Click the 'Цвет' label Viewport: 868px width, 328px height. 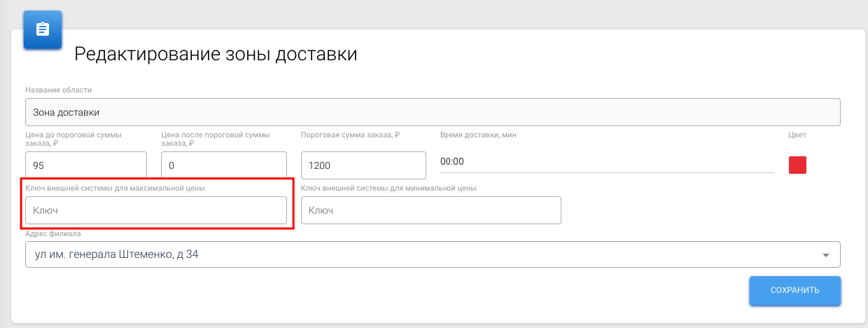coord(797,135)
